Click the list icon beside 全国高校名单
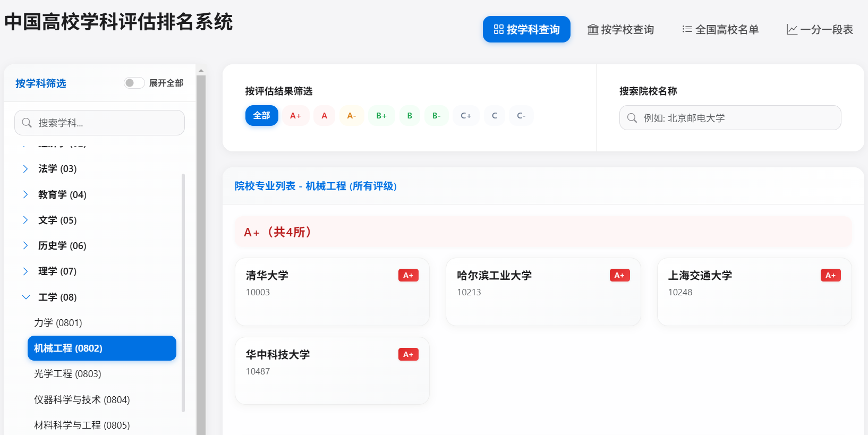 click(687, 29)
